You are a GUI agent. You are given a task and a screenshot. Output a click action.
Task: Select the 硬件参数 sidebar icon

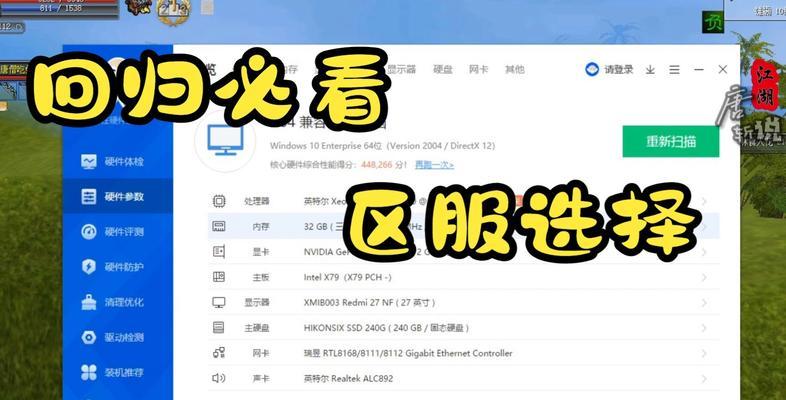point(89,196)
